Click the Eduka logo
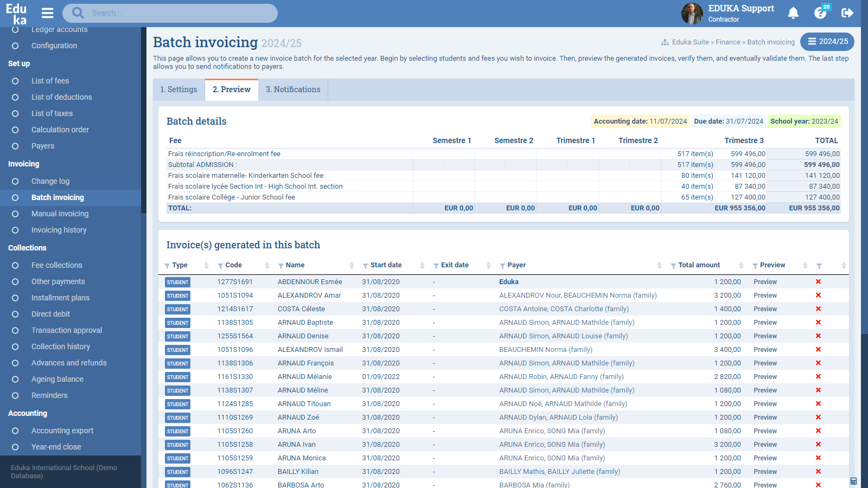This screenshot has height=488, width=868. [16, 14]
